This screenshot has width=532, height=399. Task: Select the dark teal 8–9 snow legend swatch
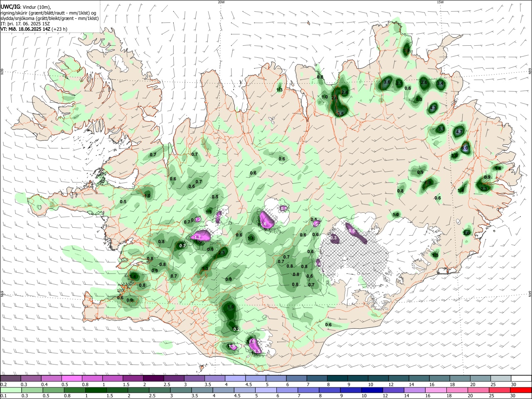338,378
